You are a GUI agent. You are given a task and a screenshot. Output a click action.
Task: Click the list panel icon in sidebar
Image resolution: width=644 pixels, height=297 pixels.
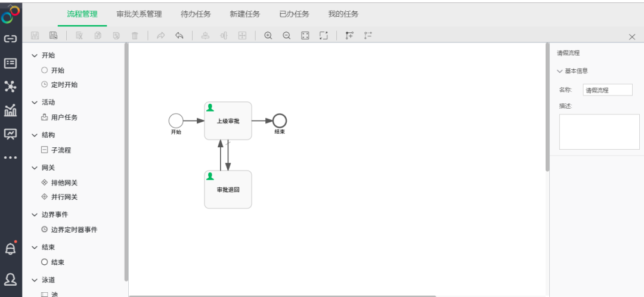[x=10, y=63]
